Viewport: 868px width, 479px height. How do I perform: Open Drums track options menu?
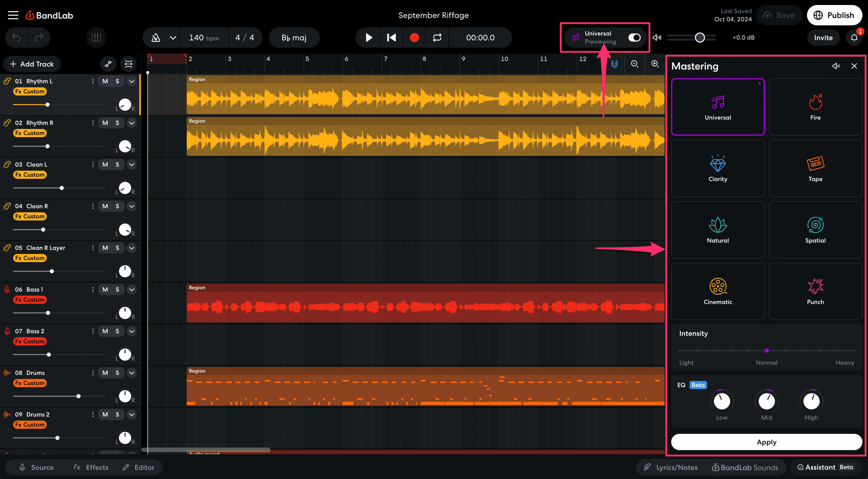(x=93, y=373)
